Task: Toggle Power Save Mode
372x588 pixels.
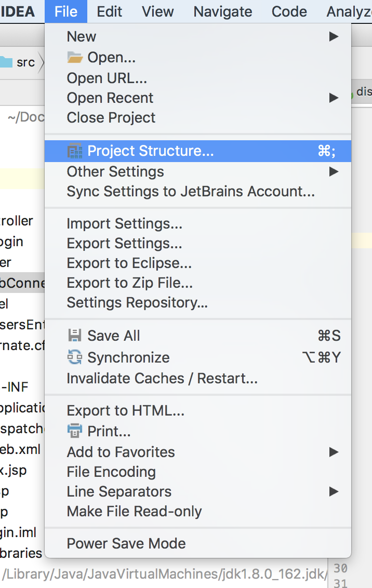Action: (x=197, y=543)
